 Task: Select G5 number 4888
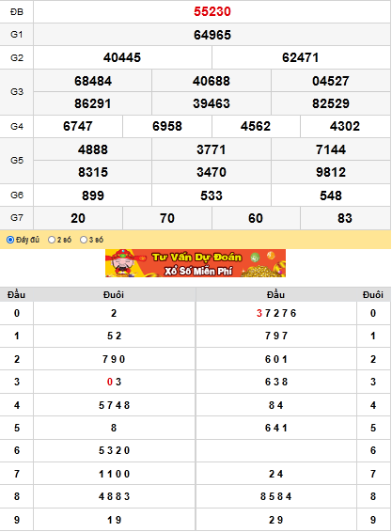click(93, 149)
